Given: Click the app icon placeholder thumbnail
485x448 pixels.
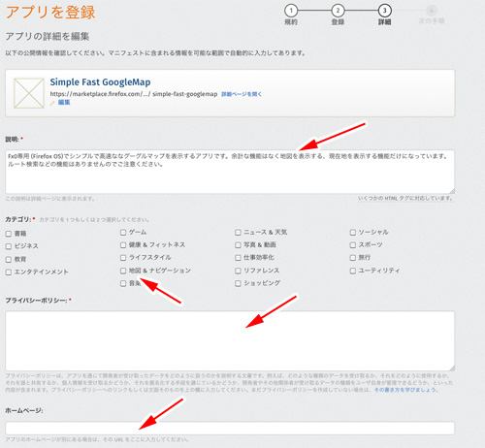Looking at the screenshot, I should pyautogui.click(x=29, y=93).
